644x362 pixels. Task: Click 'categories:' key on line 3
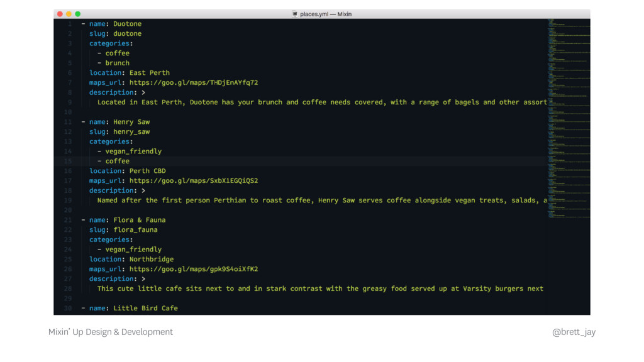pyautogui.click(x=111, y=43)
